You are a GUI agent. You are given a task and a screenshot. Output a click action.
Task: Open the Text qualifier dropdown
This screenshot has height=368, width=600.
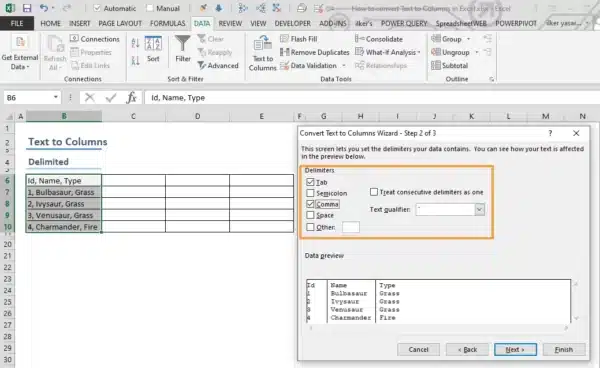[x=479, y=209]
